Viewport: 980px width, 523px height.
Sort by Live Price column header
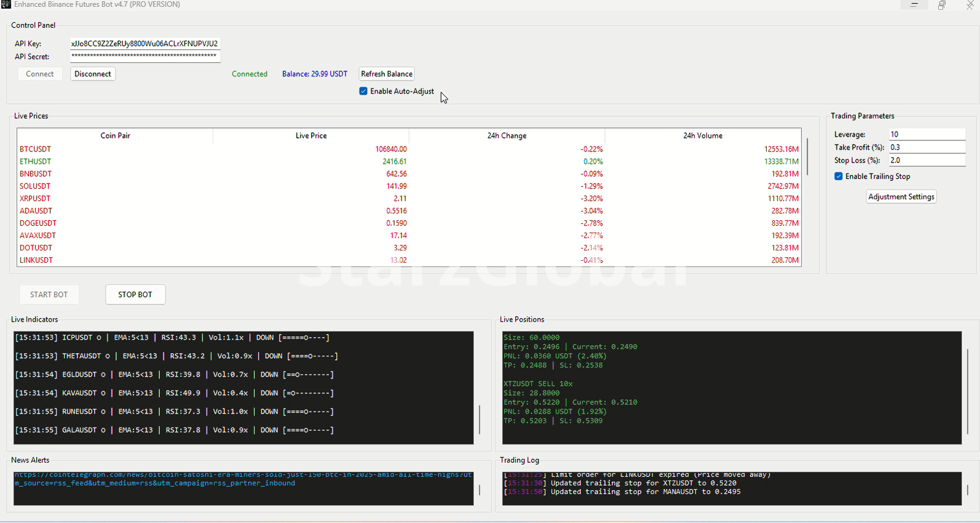click(311, 135)
